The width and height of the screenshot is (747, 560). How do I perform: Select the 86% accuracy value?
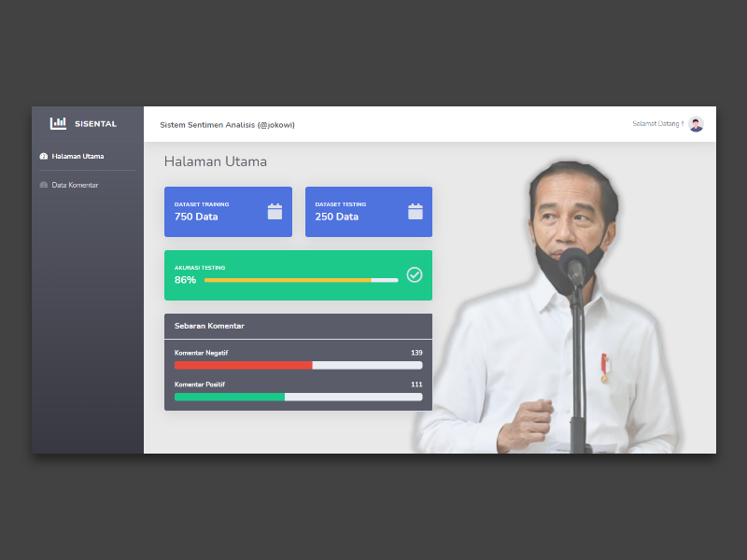tap(185, 280)
